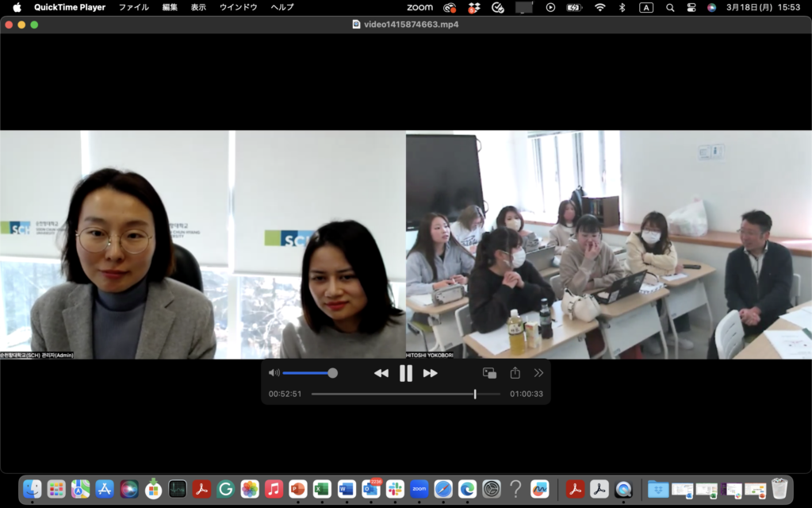Click the volume slider knob
This screenshot has height=508, width=812.
[332, 373]
